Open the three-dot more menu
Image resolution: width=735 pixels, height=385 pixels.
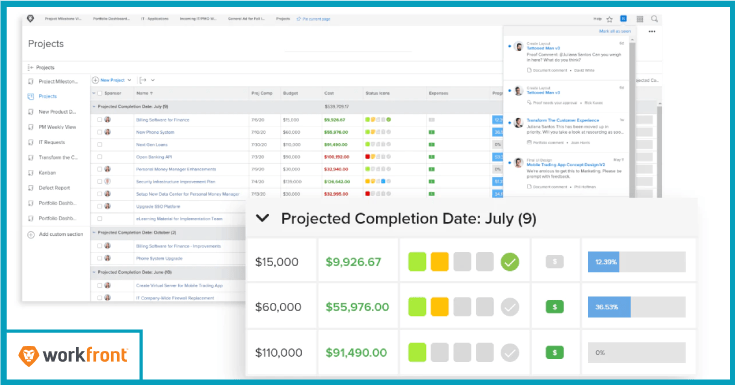click(x=652, y=31)
